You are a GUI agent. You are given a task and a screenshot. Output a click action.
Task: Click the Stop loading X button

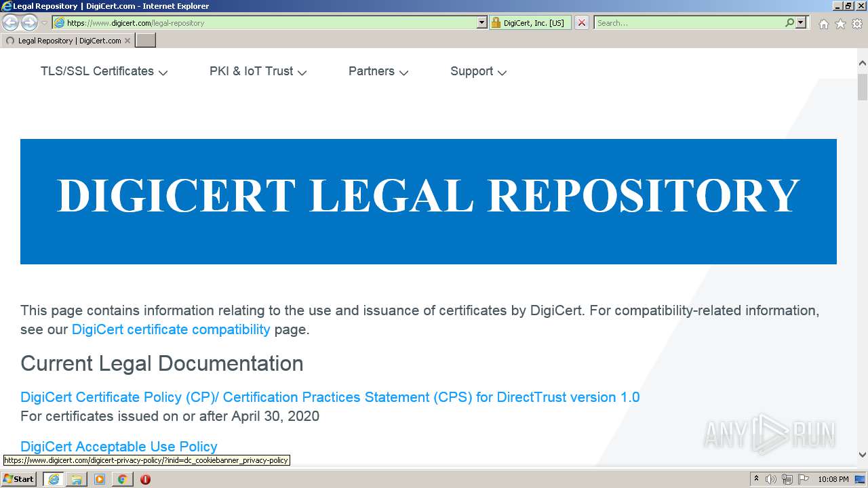(581, 22)
